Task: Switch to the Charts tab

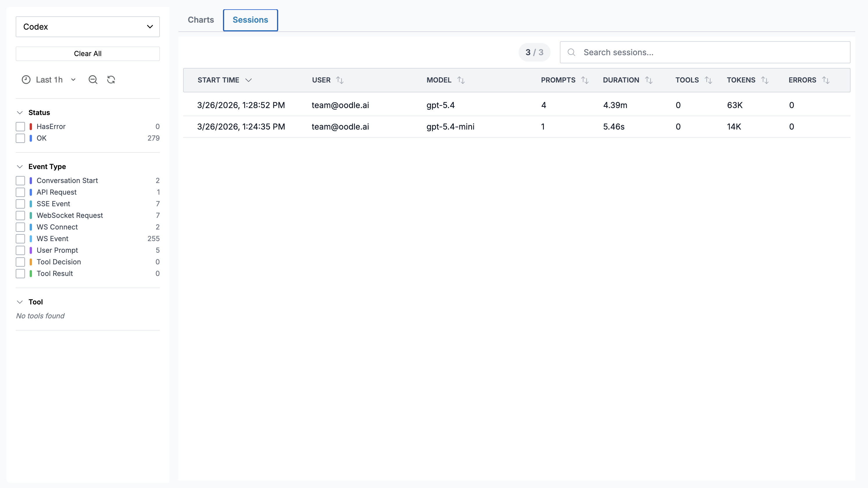Action: click(201, 20)
